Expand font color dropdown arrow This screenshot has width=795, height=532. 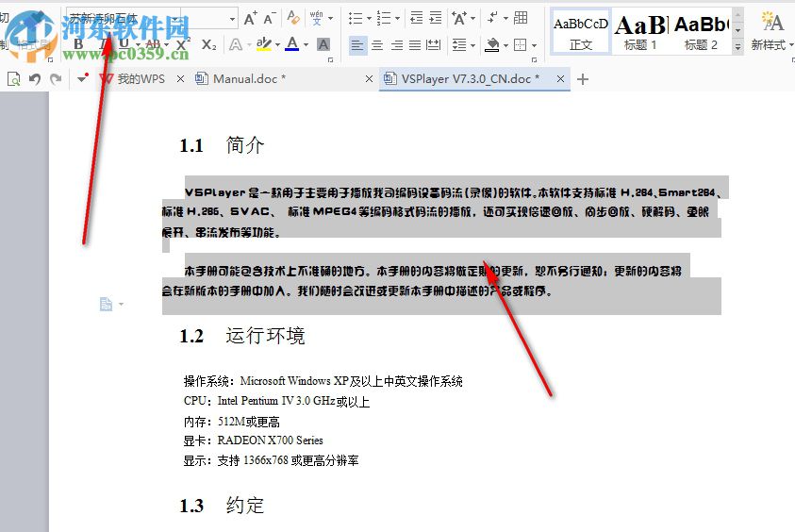(306, 45)
